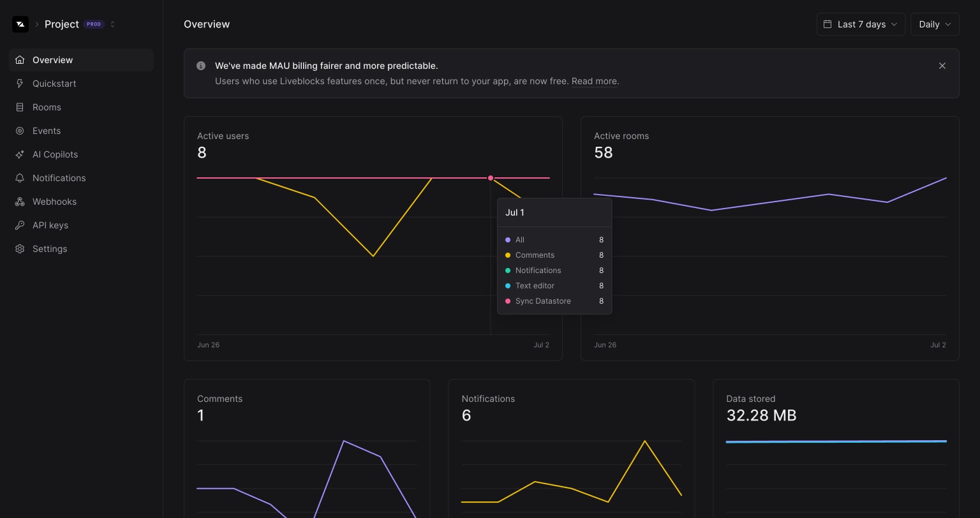Open Settings via the gear icon
980x518 pixels.
pyautogui.click(x=20, y=249)
